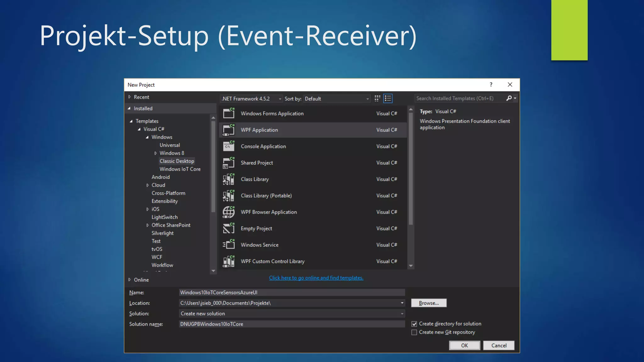Click the template list scroll down arrow
The width and height of the screenshot is (644, 362).
(411, 266)
